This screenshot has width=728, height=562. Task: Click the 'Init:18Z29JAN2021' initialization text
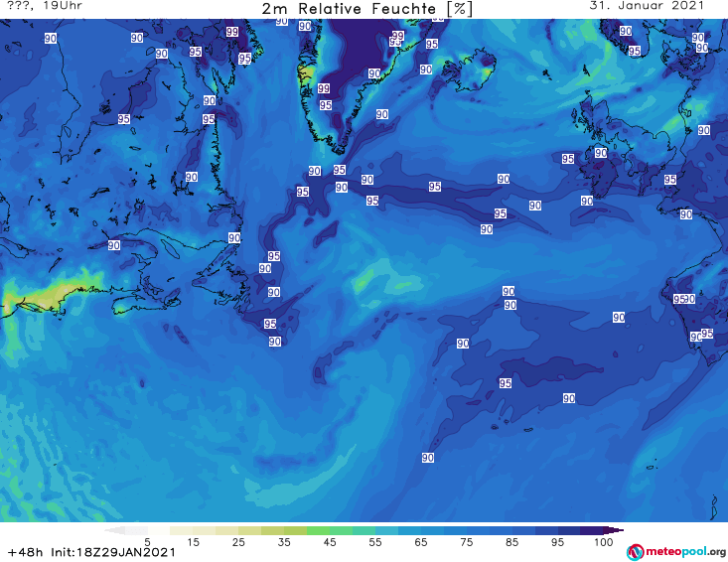coord(113,553)
